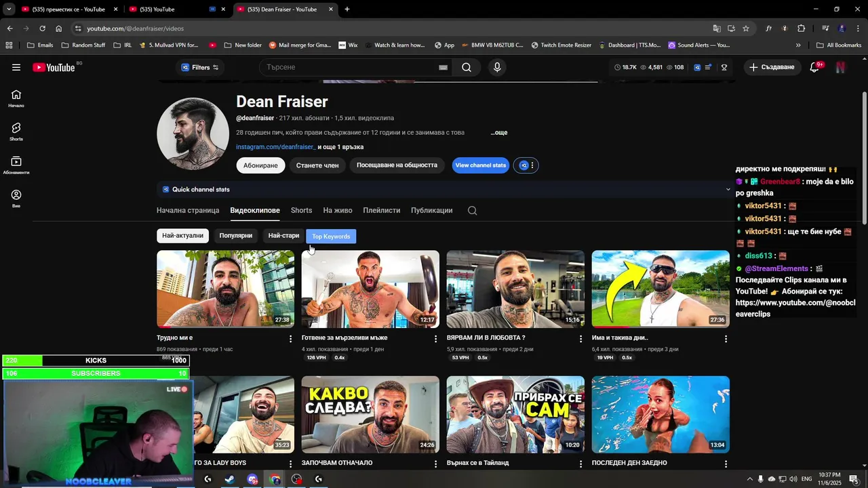This screenshot has width=868, height=488.
Task: Open Chrome three-dot menu
Action: pyautogui.click(x=859, y=28)
